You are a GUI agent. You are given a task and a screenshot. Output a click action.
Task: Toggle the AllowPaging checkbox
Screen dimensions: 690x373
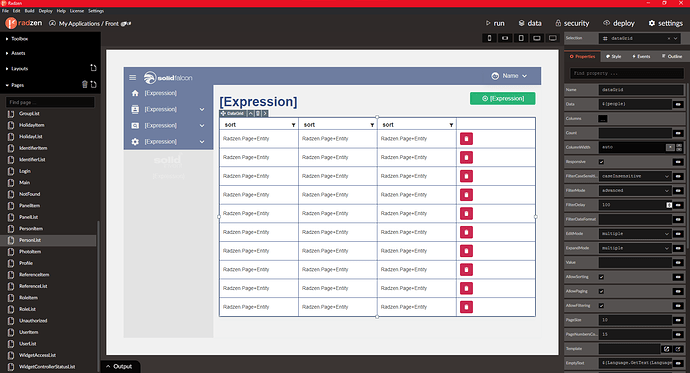click(x=602, y=291)
